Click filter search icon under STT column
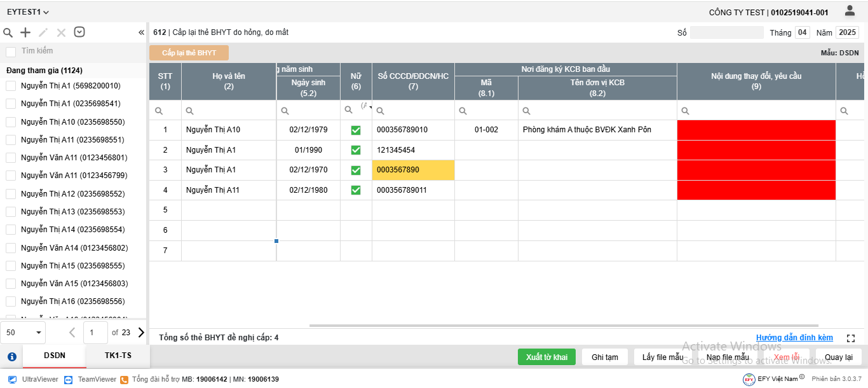 pyautogui.click(x=159, y=111)
